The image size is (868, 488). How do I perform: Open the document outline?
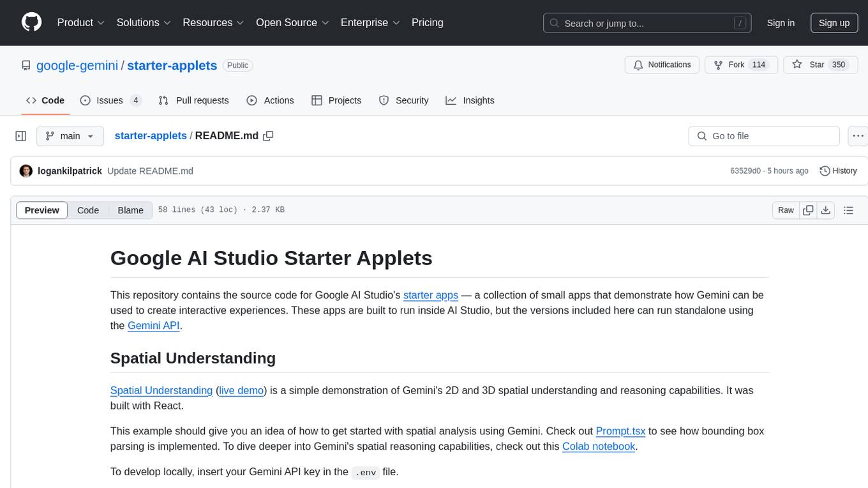[848, 210]
